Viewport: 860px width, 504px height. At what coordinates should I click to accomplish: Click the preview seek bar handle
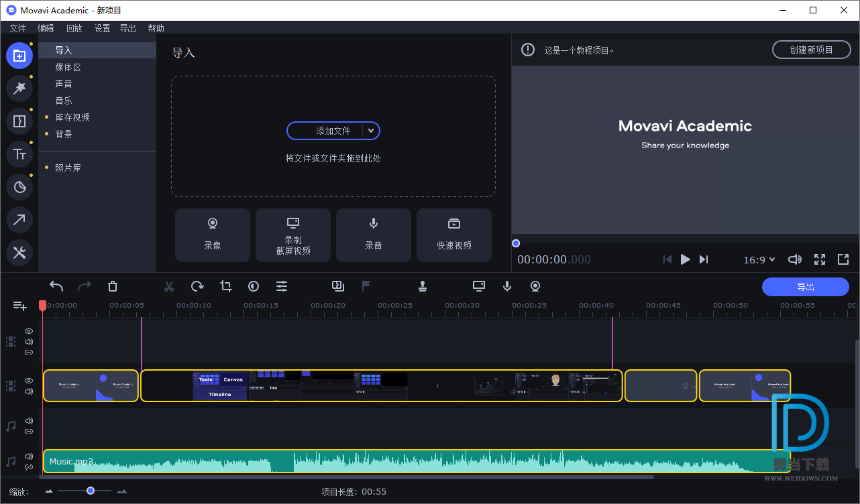pos(516,243)
